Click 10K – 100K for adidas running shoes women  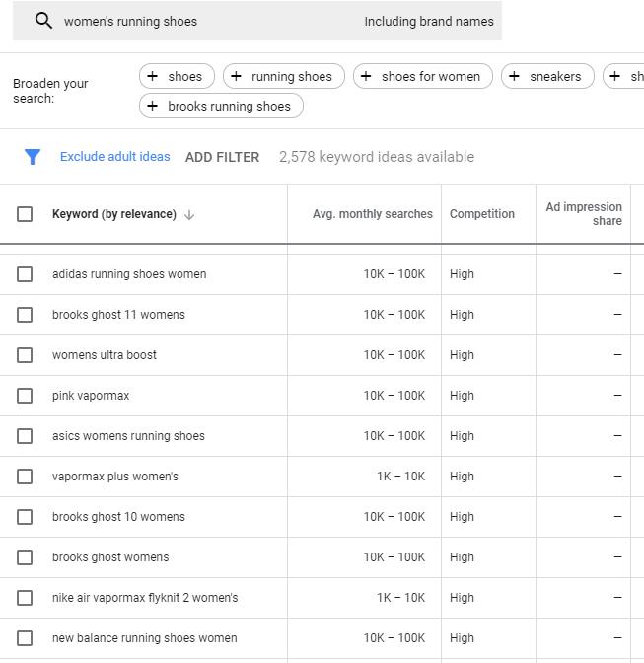point(394,274)
